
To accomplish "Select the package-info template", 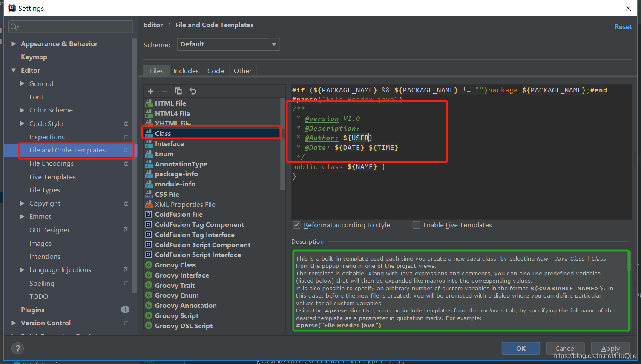I will click(176, 174).
